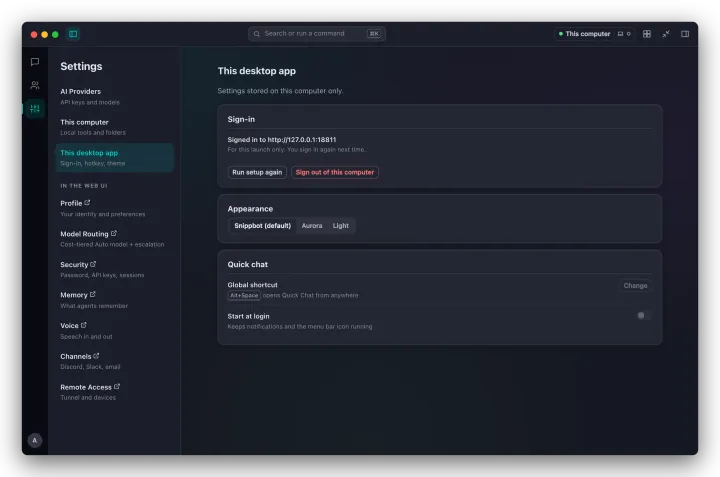This screenshot has width=720, height=477.
Task: Click the Quick chat section heading
Action: pyautogui.click(x=248, y=264)
